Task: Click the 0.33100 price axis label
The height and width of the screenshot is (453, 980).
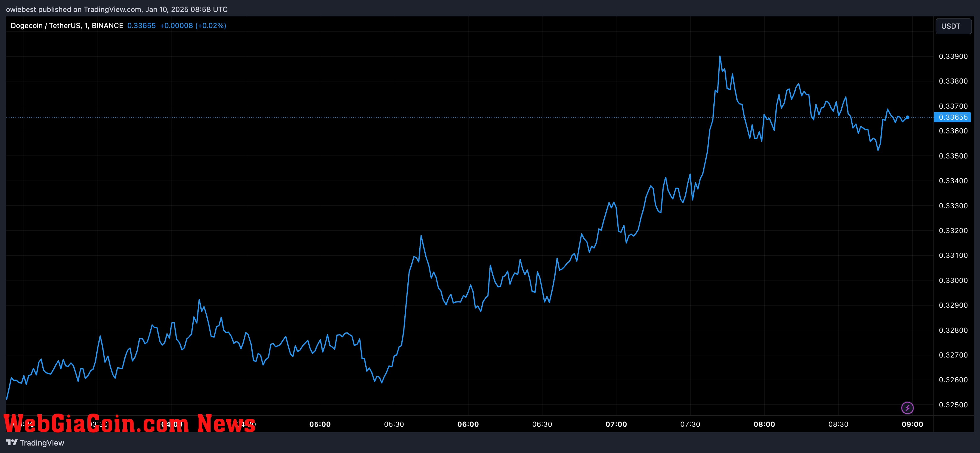Action: [x=953, y=255]
